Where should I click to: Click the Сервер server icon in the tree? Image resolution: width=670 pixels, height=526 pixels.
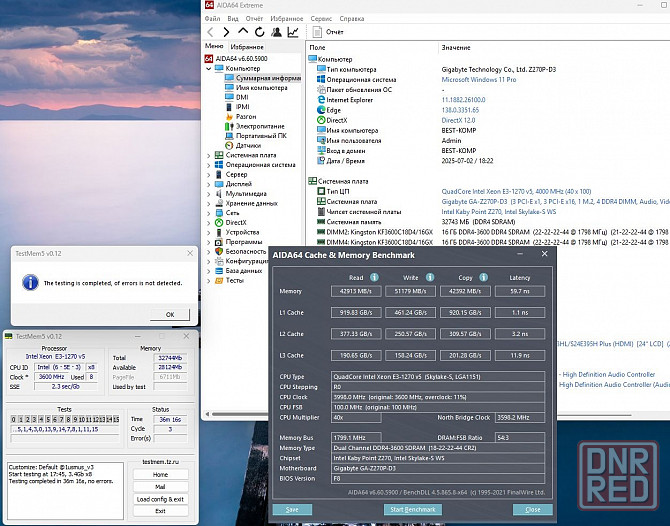pos(219,174)
